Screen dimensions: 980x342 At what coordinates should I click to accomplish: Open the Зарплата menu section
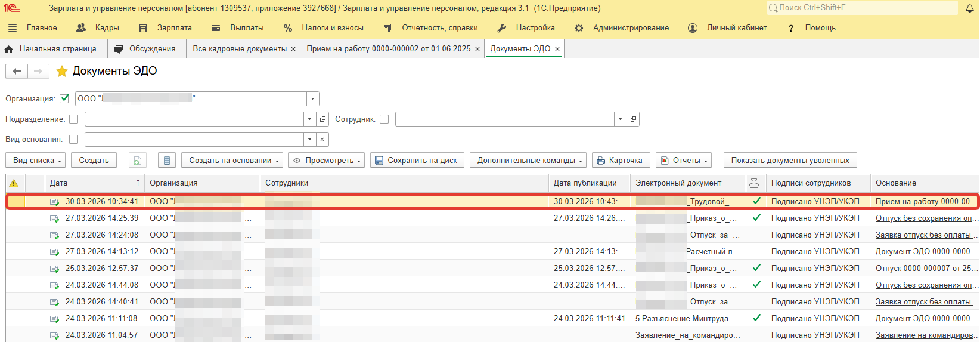point(166,28)
